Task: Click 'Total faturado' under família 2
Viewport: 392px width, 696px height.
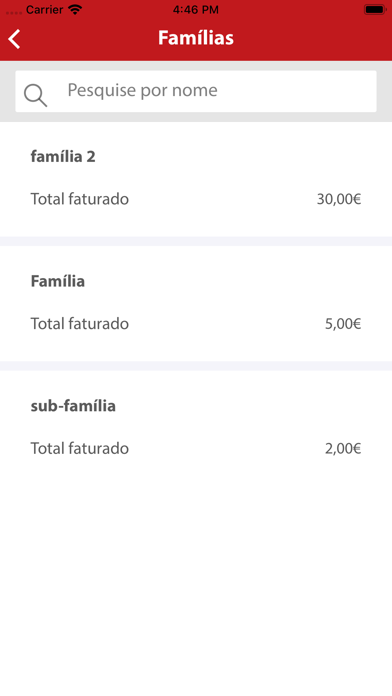Action: pyautogui.click(x=79, y=199)
